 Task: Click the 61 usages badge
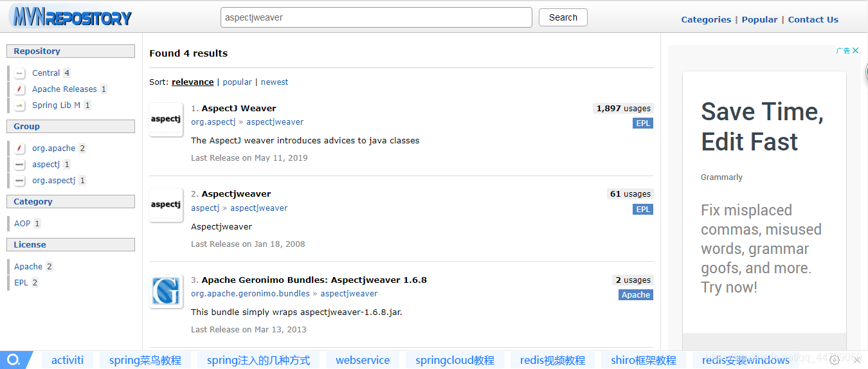(630, 194)
